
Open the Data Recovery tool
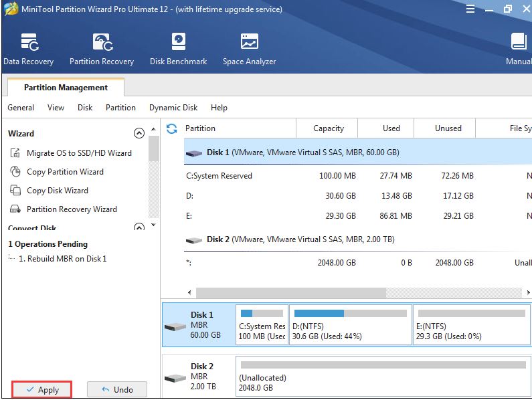click(29, 49)
